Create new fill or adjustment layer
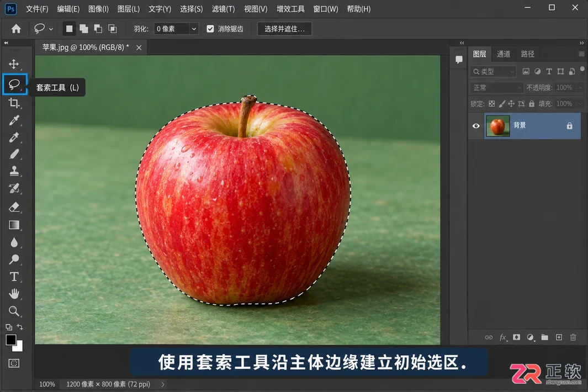Screen dimensions: 588x392 (x=530, y=337)
